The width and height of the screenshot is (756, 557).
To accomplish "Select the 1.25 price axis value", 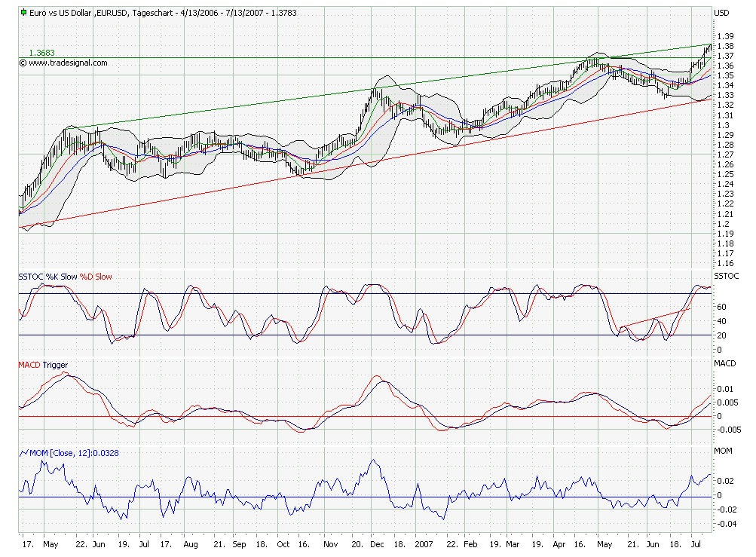I will (725, 175).
